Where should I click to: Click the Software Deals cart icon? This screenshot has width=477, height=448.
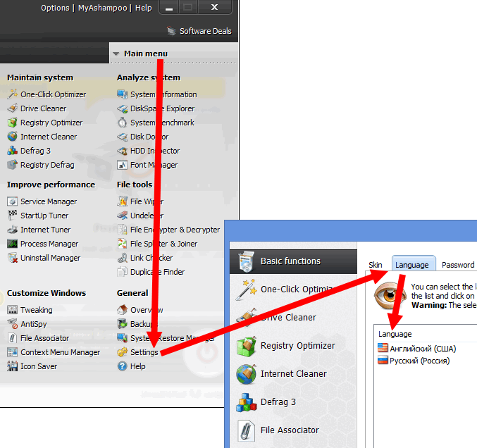coord(171,31)
